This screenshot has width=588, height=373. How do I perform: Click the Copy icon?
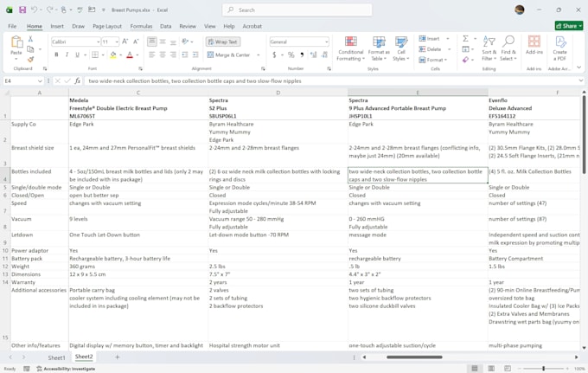point(30,49)
